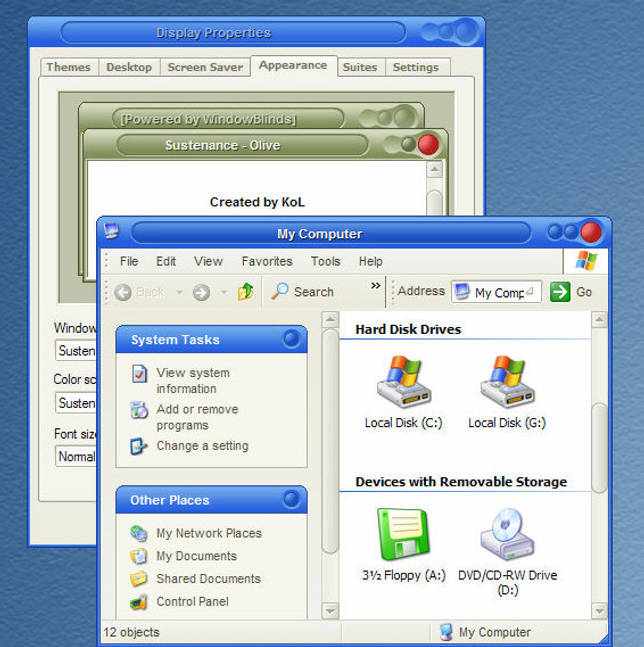Click the 12 objects status bar text
The width and height of the screenshot is (644, 647).
pyautogui.click(x=131, y=632)
